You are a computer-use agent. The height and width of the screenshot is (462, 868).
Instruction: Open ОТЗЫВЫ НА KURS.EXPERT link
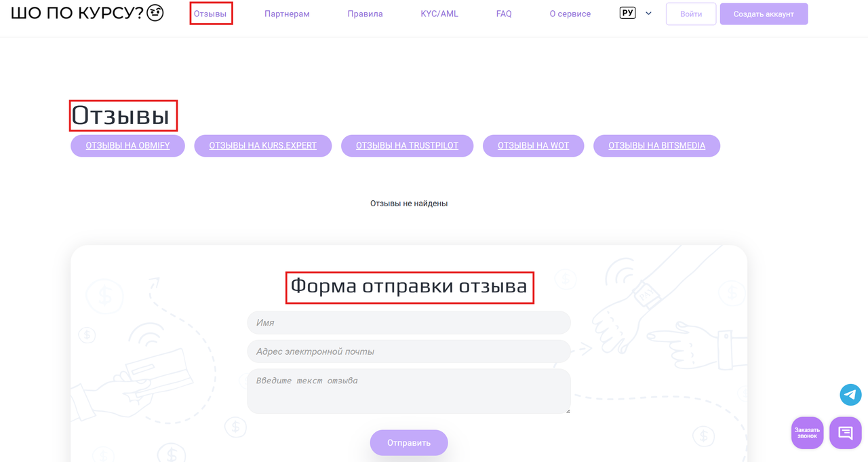(263, 146)
